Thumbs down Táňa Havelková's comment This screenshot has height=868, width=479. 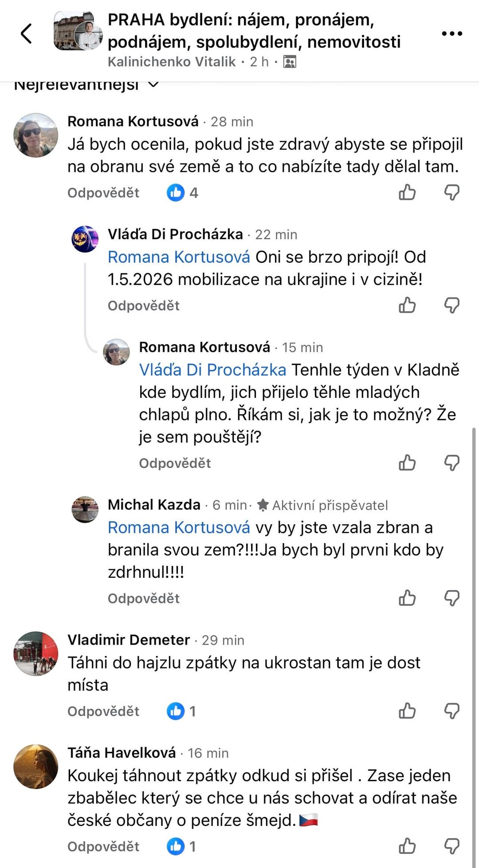452,846
